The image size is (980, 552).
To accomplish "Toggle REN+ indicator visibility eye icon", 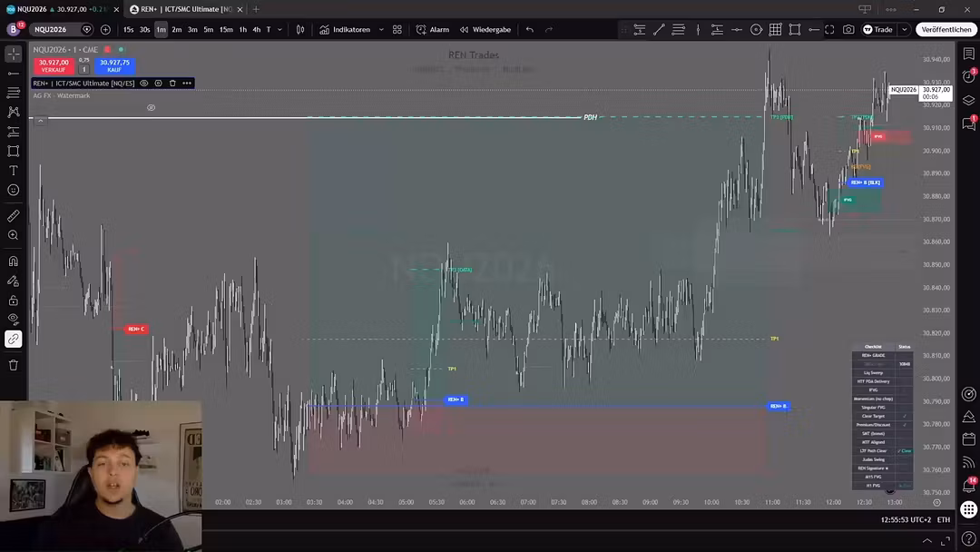I will [143, 84].
